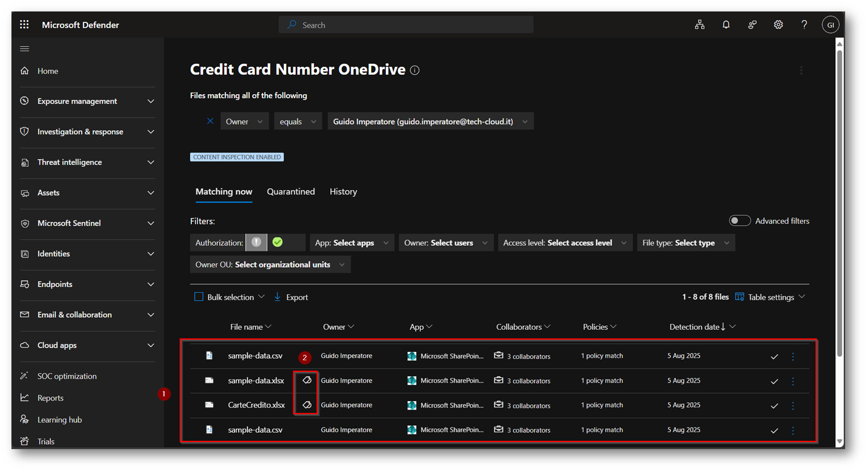Open the settings gear icon
This screenshot has height=472, width=868.
click(x=778, y=25)
